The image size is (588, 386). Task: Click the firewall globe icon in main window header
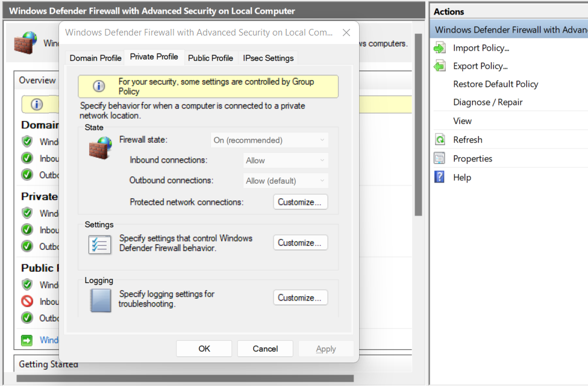coord(25,43)
